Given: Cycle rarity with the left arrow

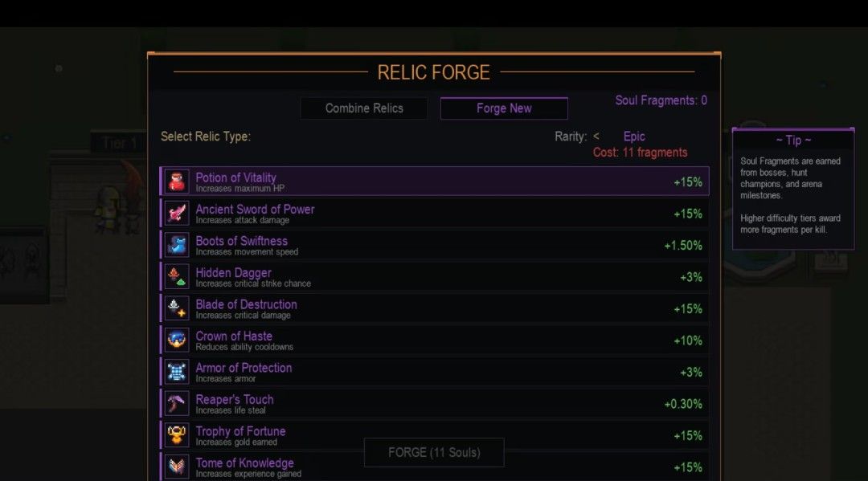Looking at the screenshot, I should (596, 137).
